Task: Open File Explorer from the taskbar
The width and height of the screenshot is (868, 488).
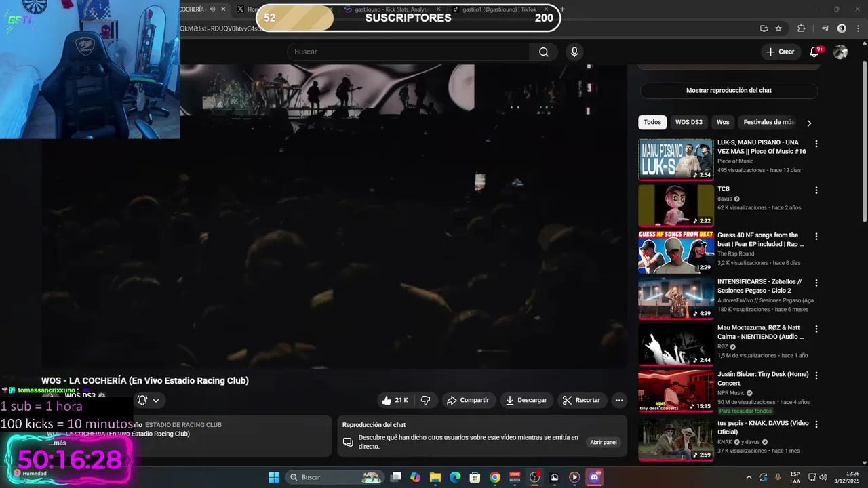Action: [435, 477]
